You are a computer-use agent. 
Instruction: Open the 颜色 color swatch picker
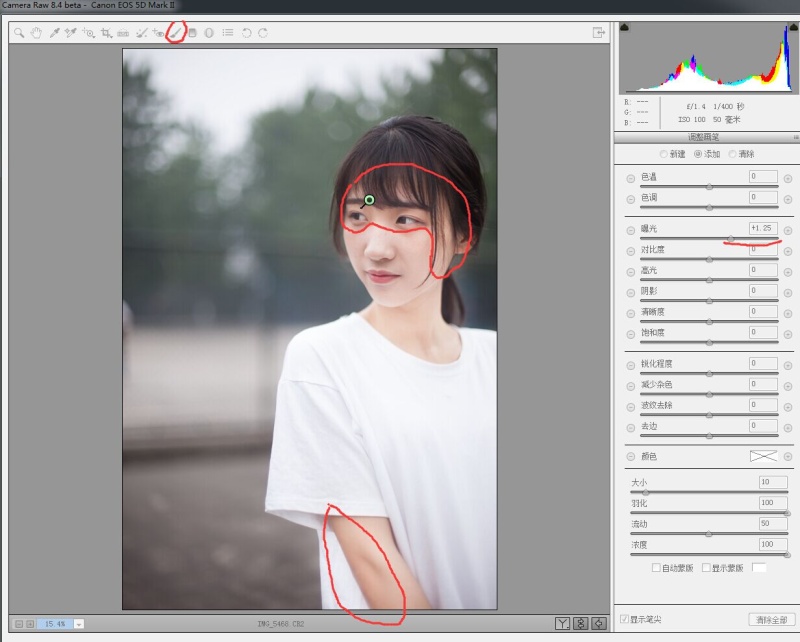[x=763, y=456]
